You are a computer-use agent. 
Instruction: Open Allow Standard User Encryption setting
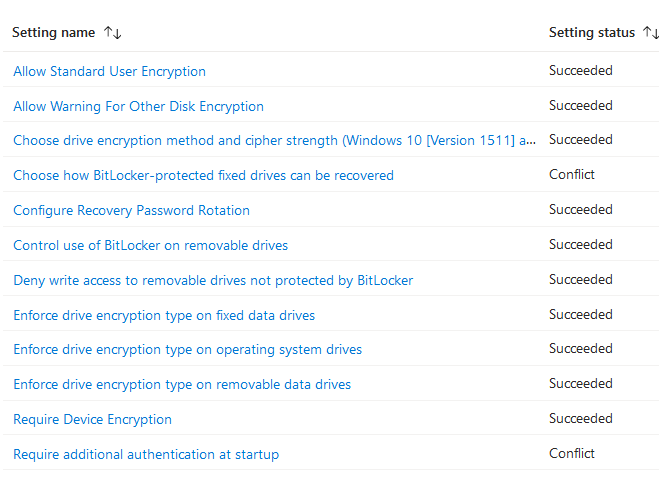109,71
